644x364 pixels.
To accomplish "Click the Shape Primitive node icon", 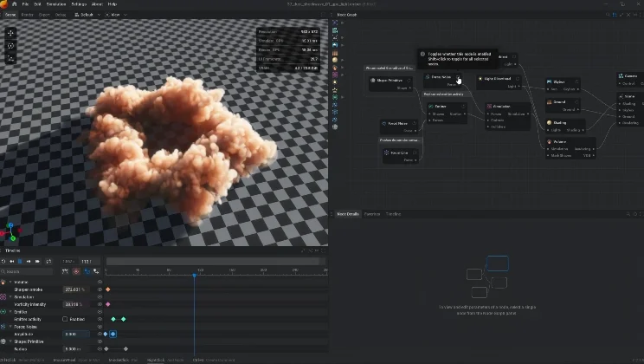I will pos(373,81).
